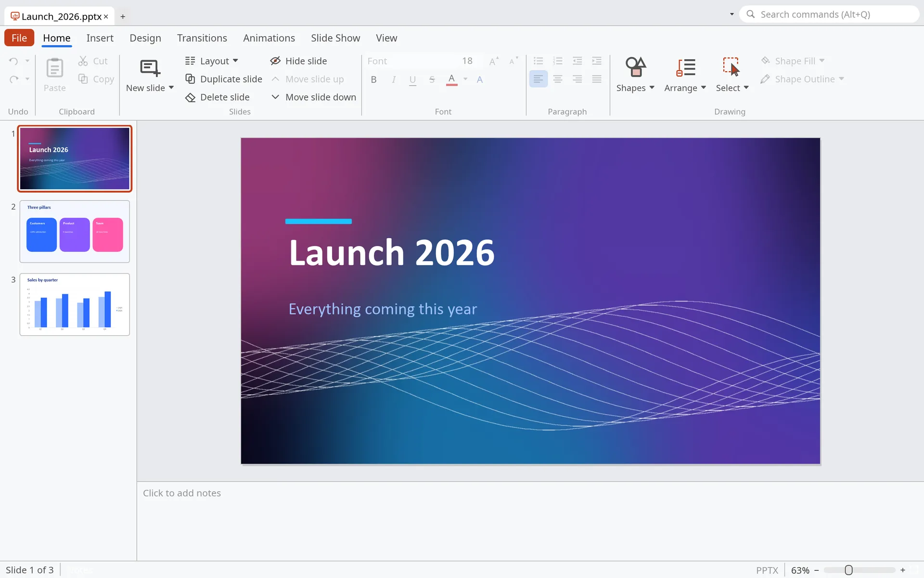Open the New slide dropdown arrow
Image resolution: width=924 pixels, height=578 pixels.
click(x=171, y=88)
